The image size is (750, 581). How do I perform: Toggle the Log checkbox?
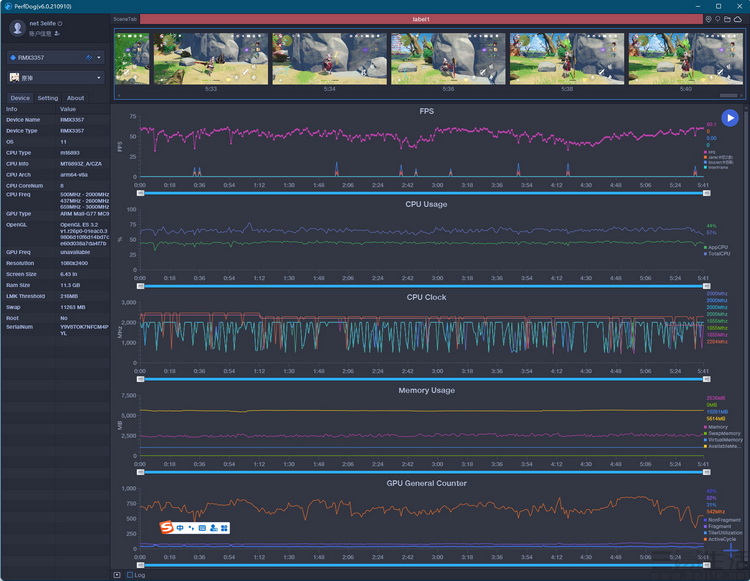(x=130, y=575)
